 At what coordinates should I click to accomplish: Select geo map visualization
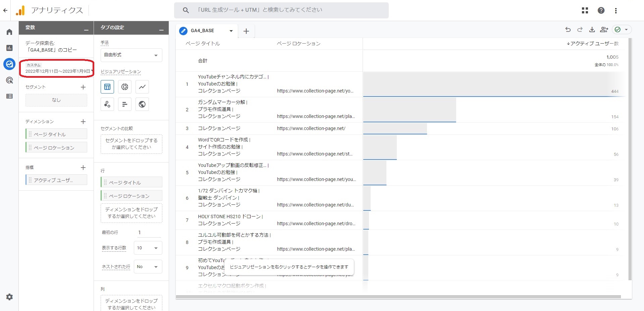pos(142,104)
